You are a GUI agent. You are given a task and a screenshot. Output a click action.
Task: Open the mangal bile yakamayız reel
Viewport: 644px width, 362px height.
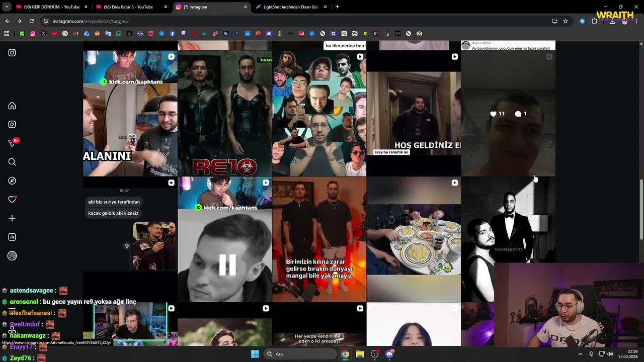pos(319,239)
